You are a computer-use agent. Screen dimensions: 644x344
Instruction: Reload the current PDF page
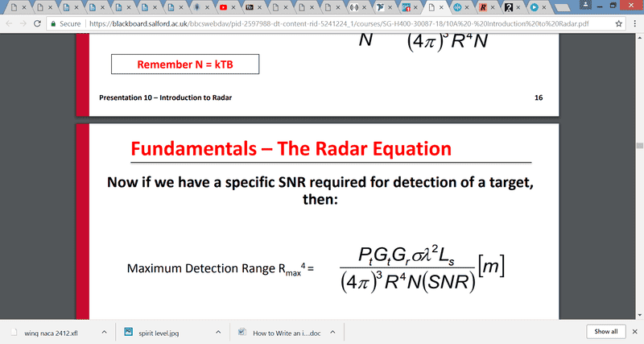point(37,24)
